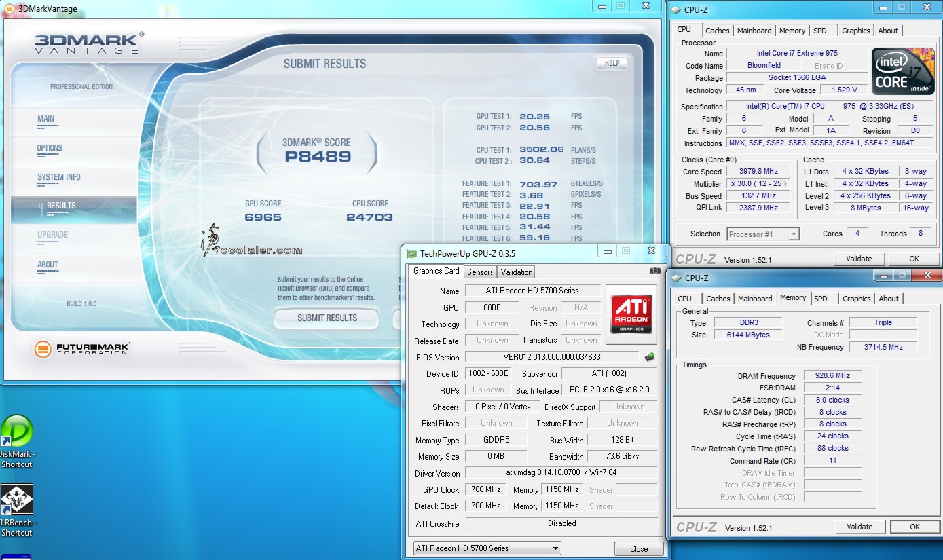Screen dimensions: 943x560
Task: Click the Futuremark Corporation logo
Action: point(81,349)
